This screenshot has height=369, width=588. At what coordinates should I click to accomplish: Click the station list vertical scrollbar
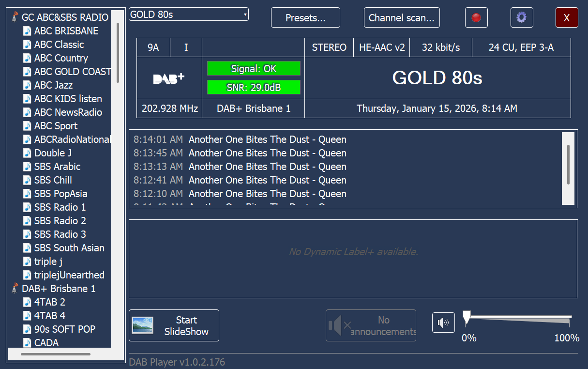click(x=118, y=53)
